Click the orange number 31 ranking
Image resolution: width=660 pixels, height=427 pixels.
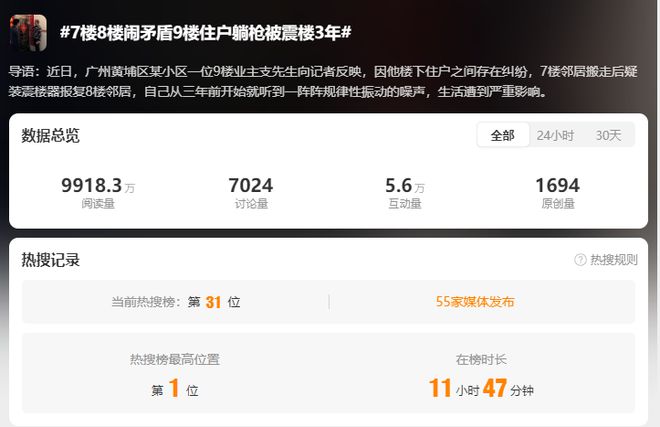[213, 302]
